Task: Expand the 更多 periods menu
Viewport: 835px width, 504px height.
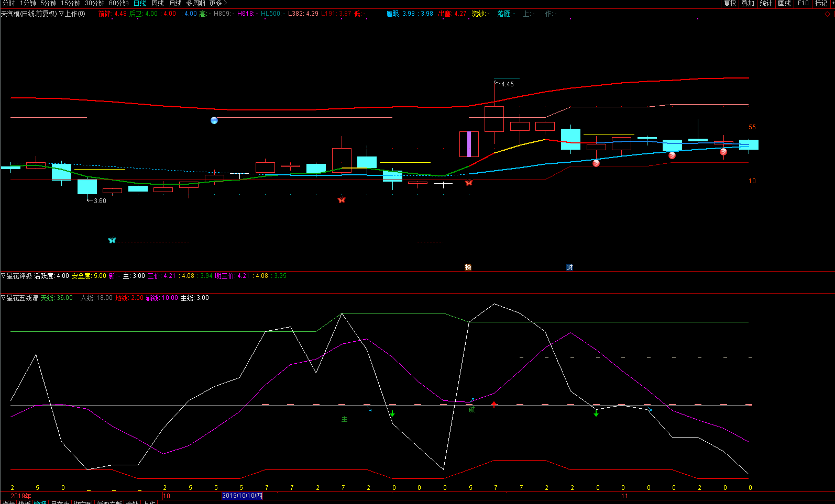Action: pos(218,4)
